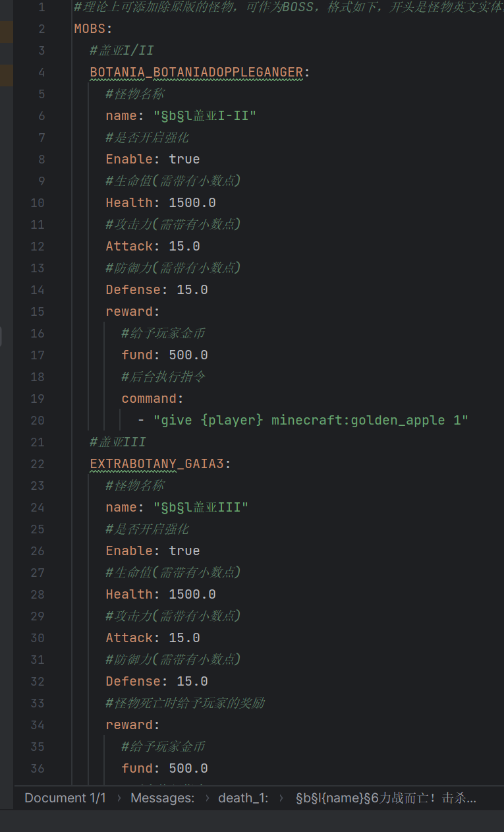Viewport: 504px width, 832px height.
Task: Click the small panel handle on the left edge
Action: coord(1,336)
